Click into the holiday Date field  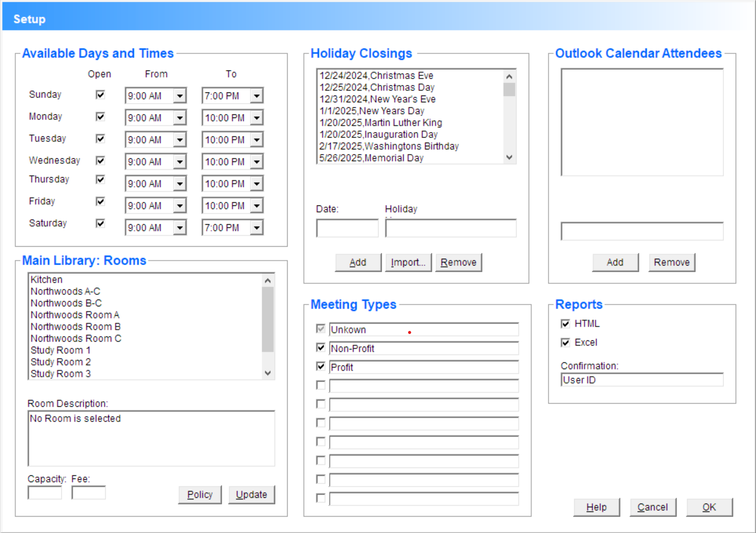click(x=347, y=228)
